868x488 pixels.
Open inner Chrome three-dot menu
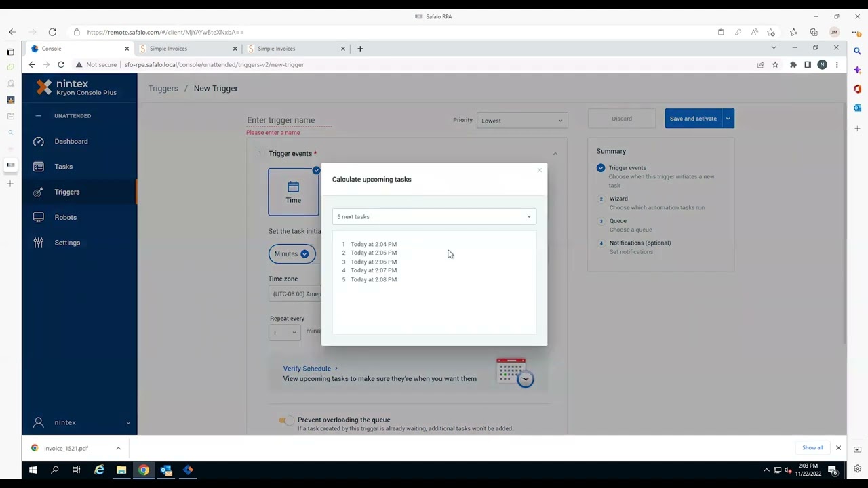[x=837, y=65]
